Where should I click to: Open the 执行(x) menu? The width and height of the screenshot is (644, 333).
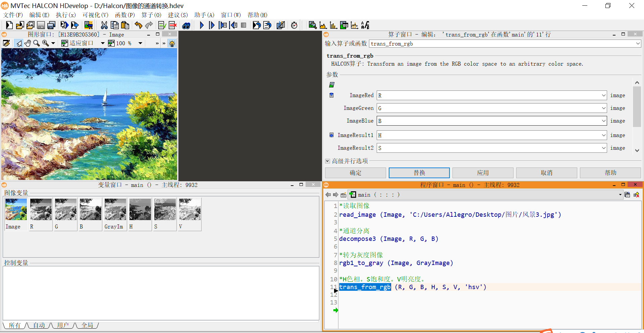click(x=66, y=15)
